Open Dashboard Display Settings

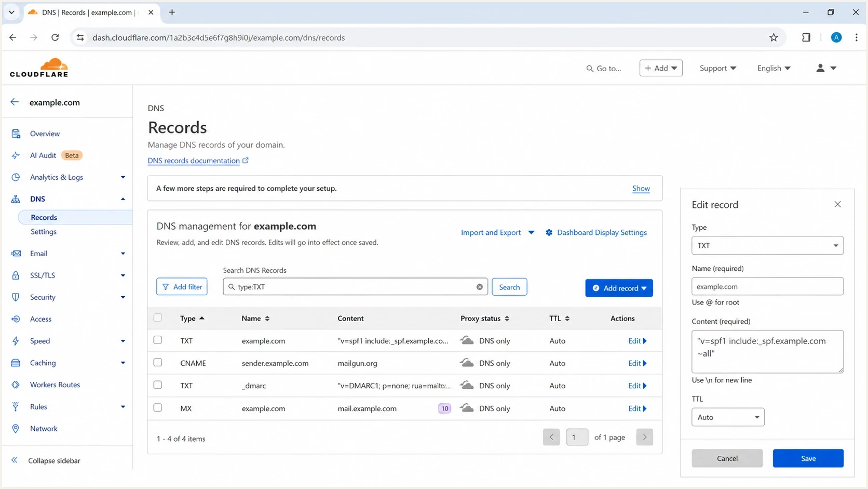point(596,232)
